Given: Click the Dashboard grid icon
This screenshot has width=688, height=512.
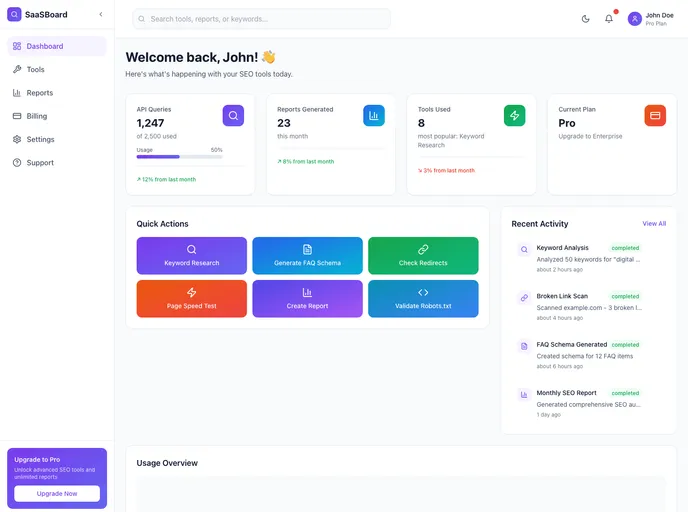Looking at the screenshot, I should coord(17,46).
